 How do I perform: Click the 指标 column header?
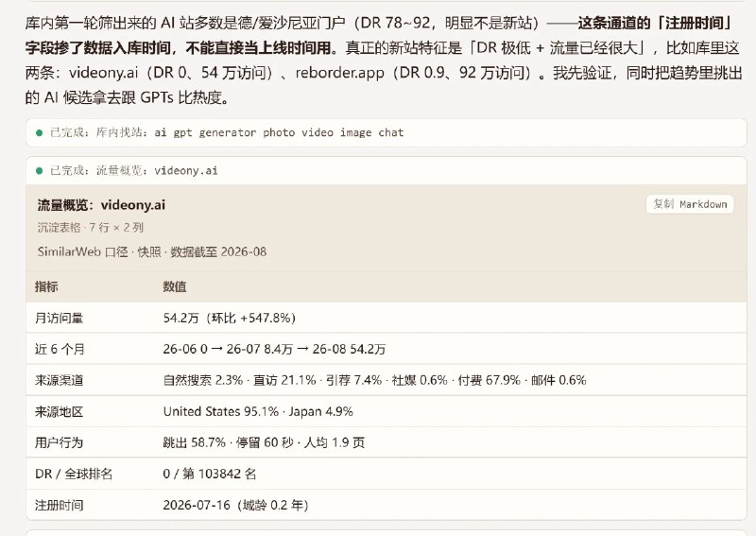coord(46,286)
